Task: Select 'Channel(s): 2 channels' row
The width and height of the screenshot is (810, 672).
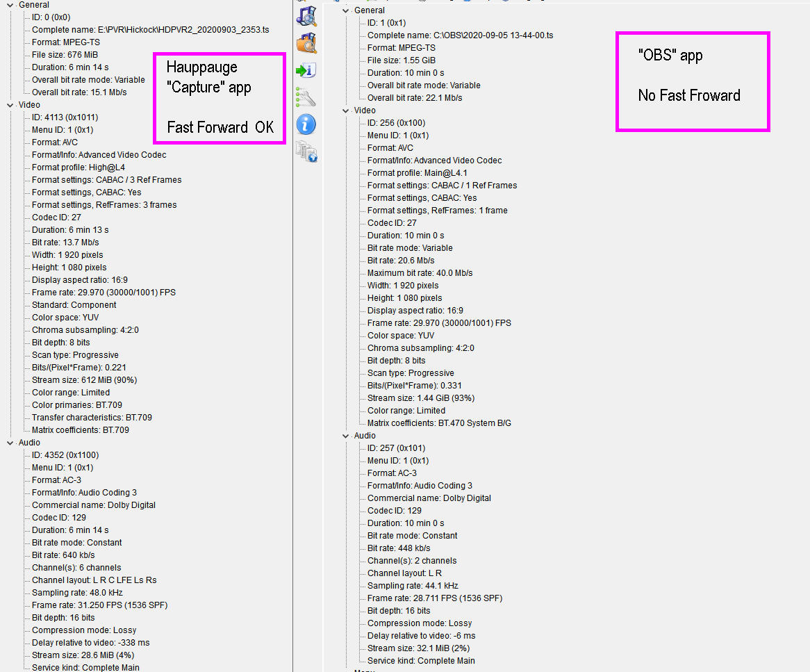Action: [412, 561]
